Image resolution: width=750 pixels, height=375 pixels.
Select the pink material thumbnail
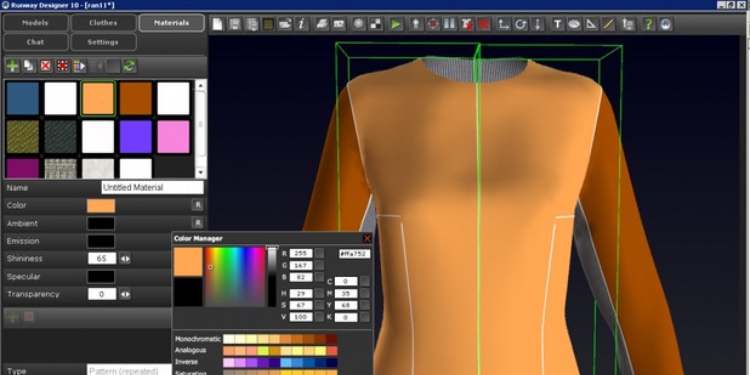pyautogui.click(x=173, y=137)
